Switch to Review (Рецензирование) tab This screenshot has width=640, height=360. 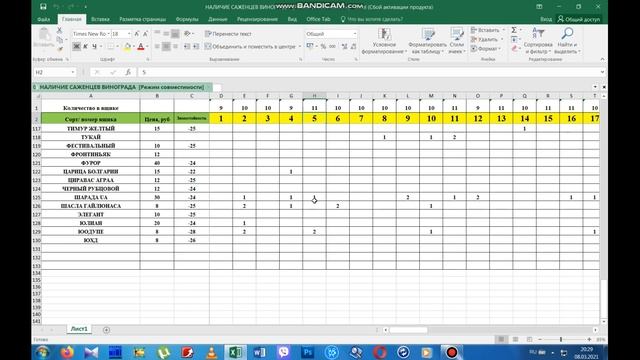click(x=257, y=19)
